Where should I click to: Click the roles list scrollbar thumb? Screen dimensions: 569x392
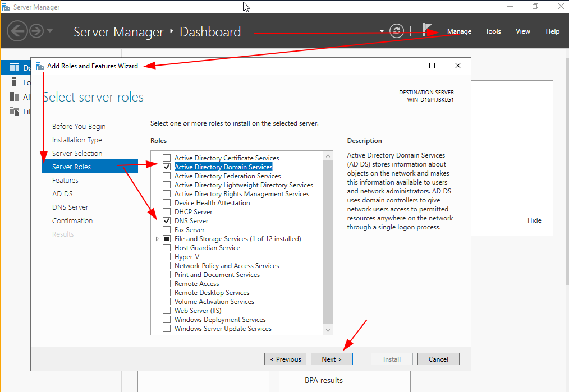click(328, 242)
